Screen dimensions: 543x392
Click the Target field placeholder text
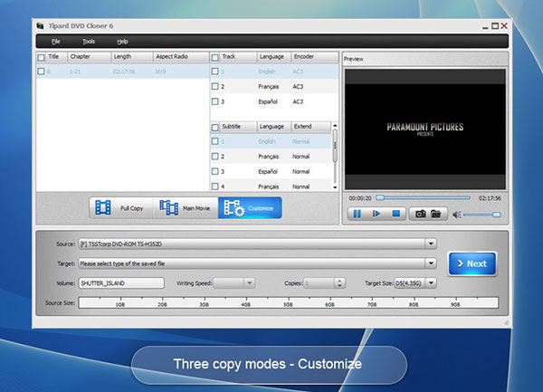(122, 263)
